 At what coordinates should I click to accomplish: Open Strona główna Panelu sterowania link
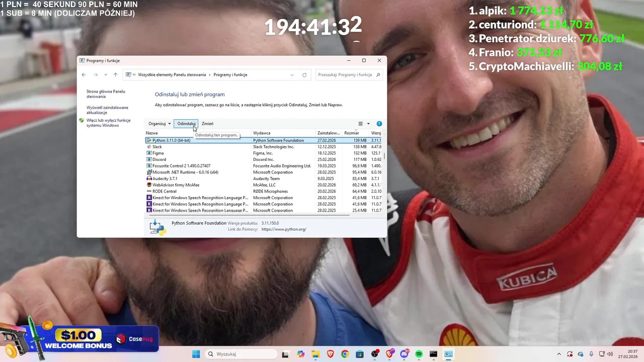pyautogui.click(x=106, y=94)
